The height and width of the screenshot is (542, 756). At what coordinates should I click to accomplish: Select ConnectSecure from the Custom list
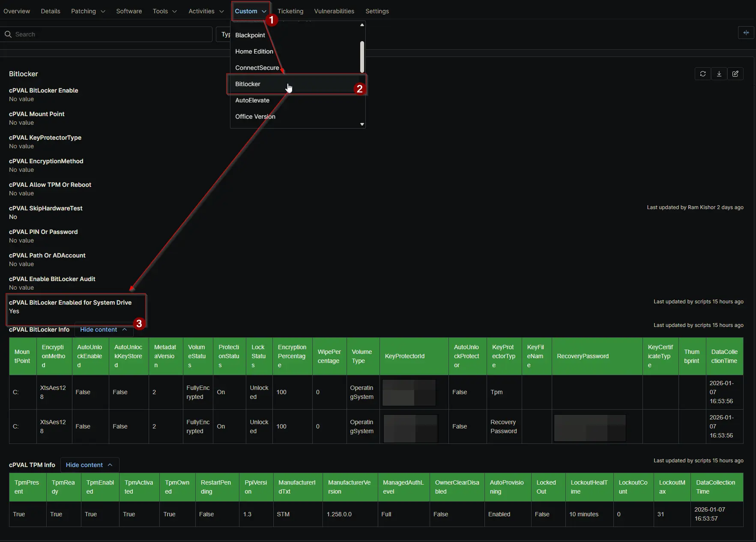257,68
